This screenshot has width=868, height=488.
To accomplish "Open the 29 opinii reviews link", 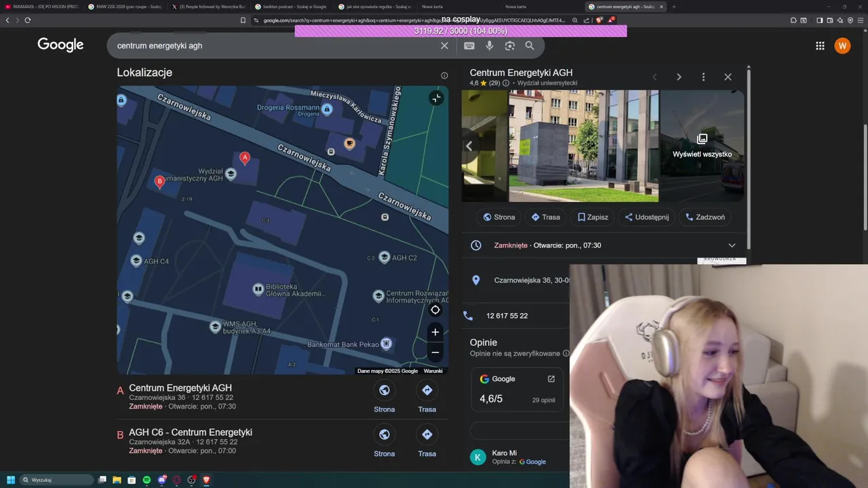I will pyautogui.click(x=543, y=400).
